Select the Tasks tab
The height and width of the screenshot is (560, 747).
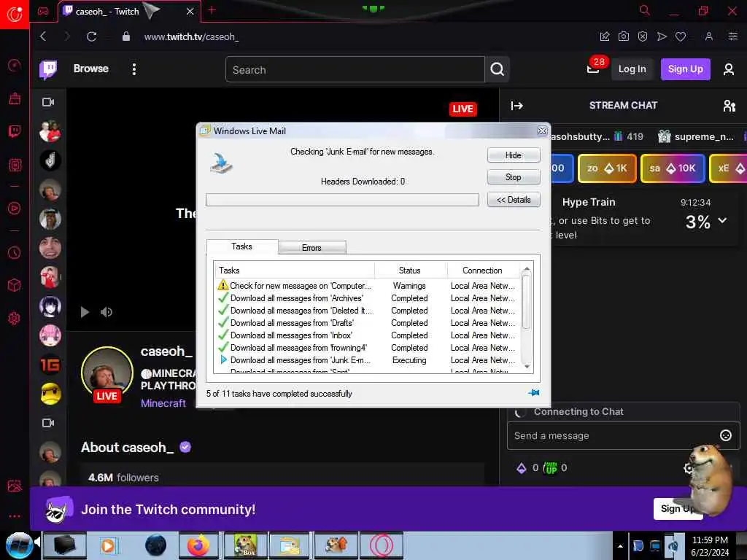click(241, 246)
